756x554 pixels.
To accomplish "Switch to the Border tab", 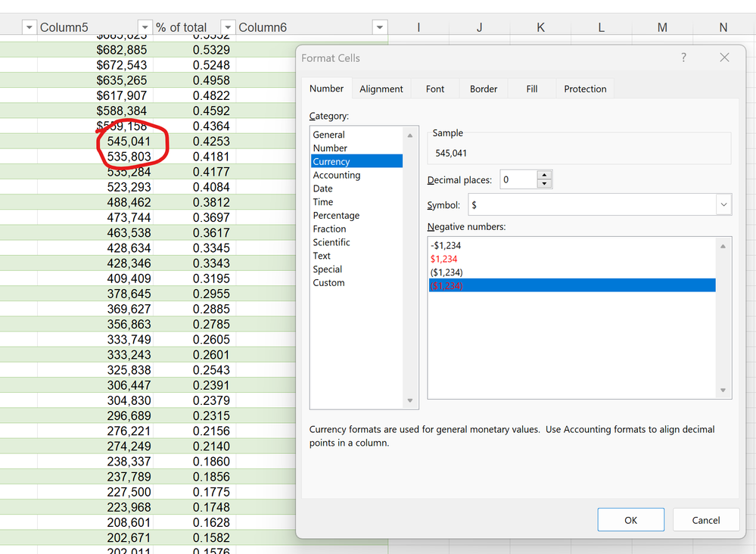I will [483, 89].
